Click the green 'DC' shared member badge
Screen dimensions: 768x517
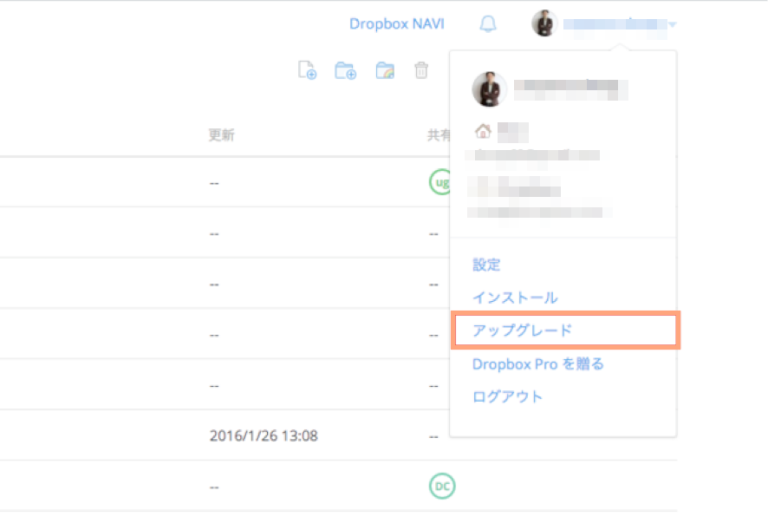(x=441, y=486)
